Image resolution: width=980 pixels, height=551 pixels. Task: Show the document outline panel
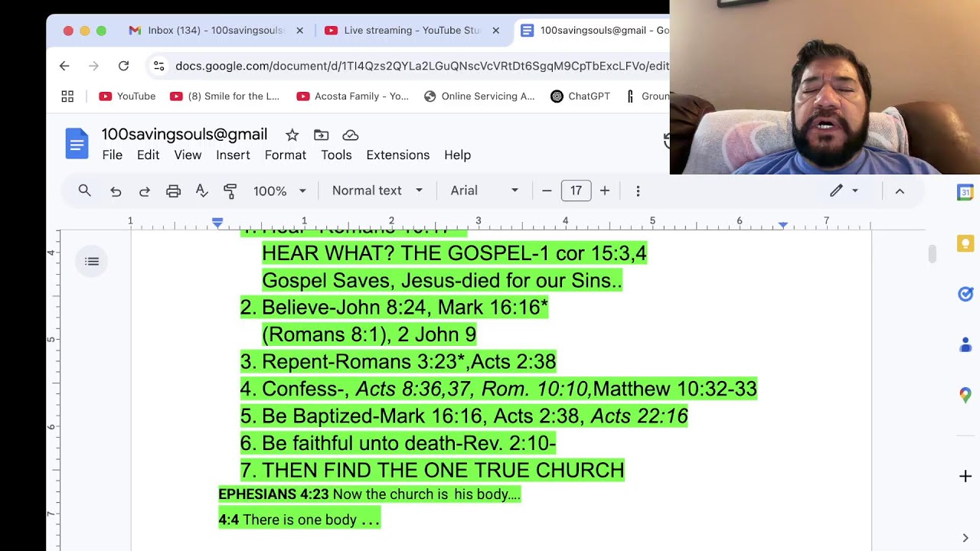coord(92,262)
